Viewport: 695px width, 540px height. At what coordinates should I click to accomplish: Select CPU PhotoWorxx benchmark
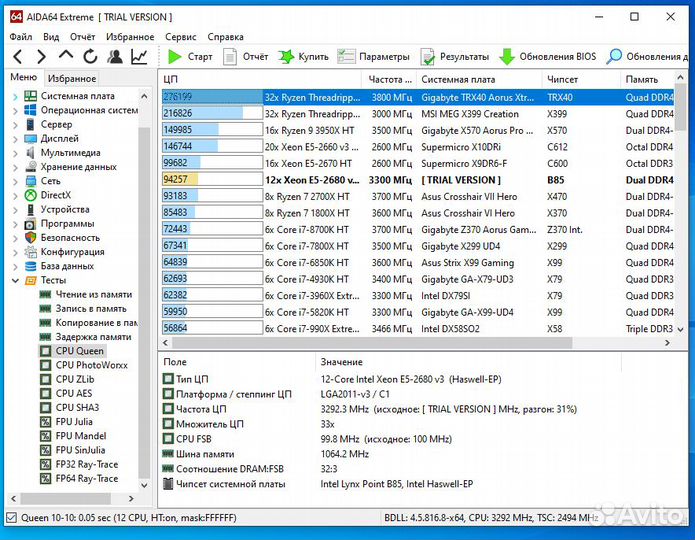tap(91, 365)
